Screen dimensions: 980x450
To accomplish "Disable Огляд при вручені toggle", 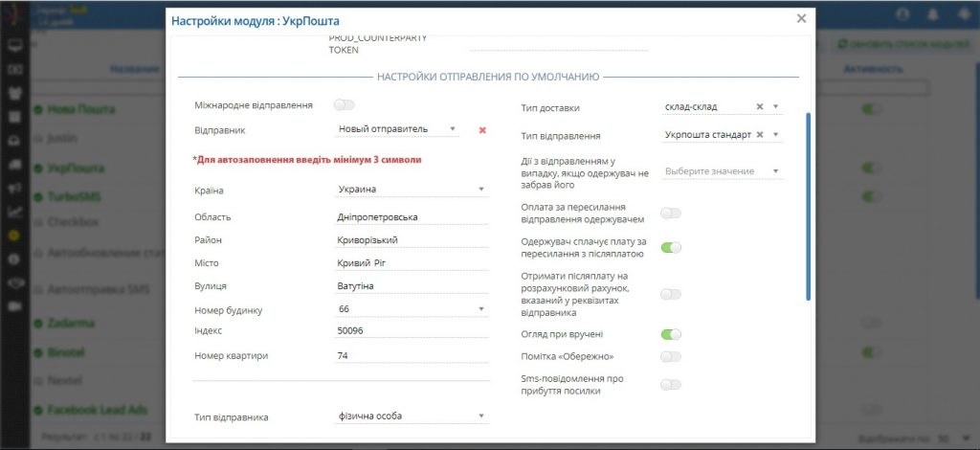I will click(671, 334).
